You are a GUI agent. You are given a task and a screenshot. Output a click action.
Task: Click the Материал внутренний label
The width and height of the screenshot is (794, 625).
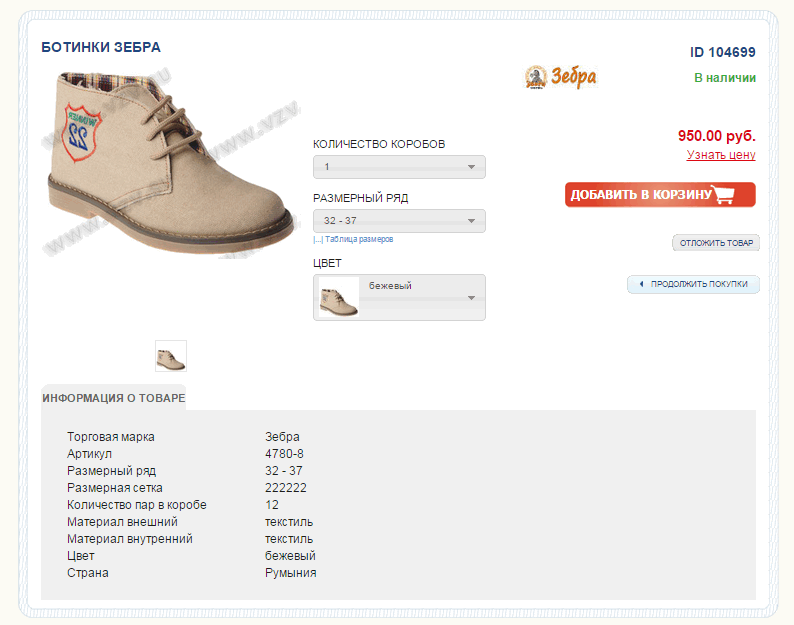(x=130, y=539)
